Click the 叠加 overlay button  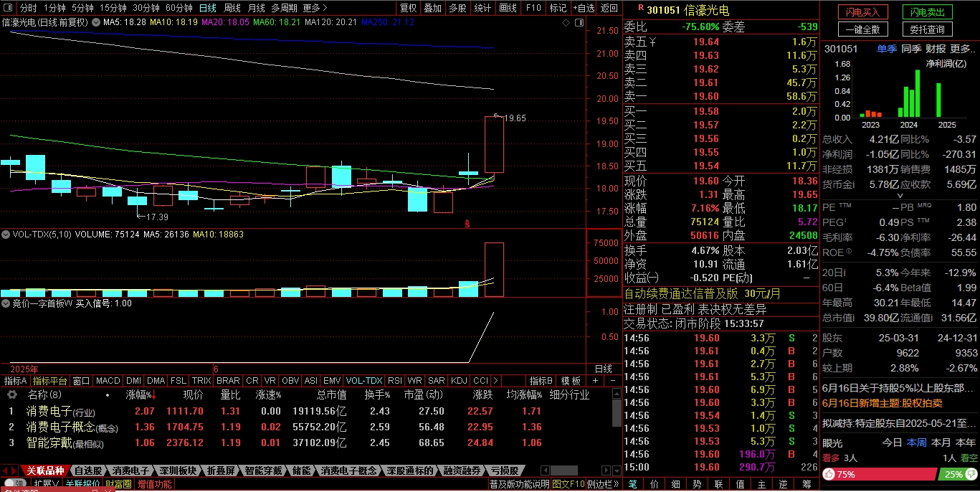click(432, 8)
